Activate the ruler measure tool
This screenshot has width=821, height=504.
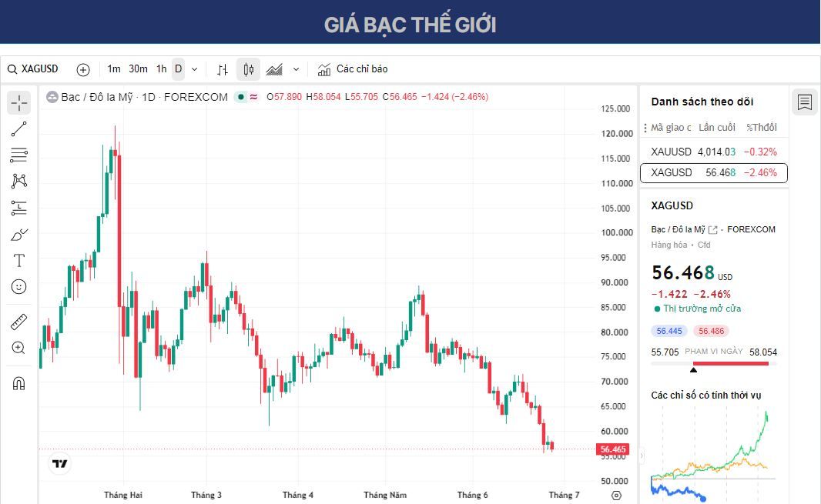click(18, 322)
